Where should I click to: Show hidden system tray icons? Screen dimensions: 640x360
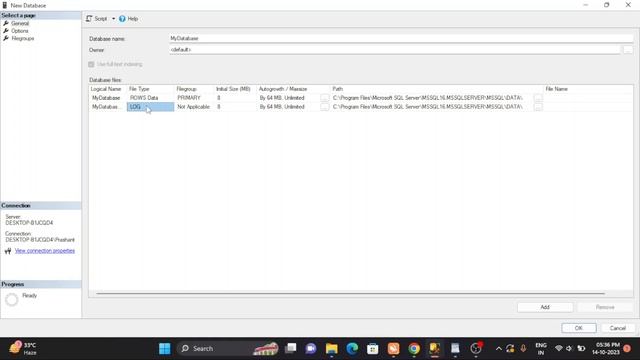(x=499, y=349)
